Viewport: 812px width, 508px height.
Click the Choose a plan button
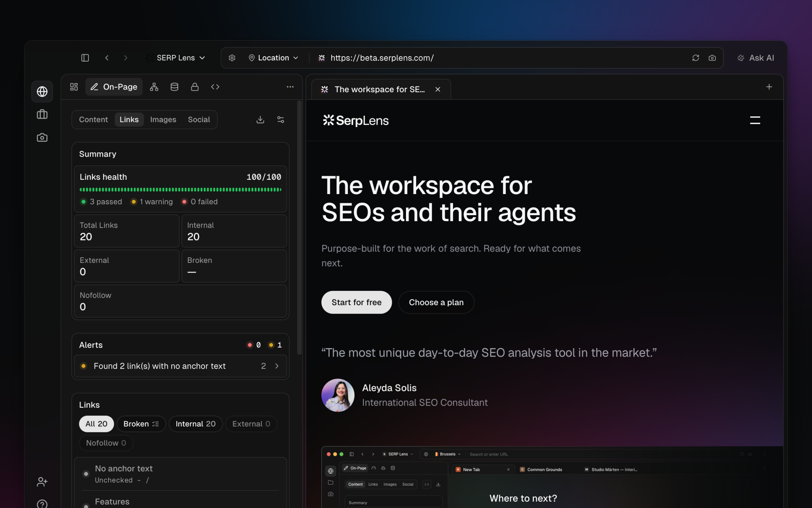[436, 302]
